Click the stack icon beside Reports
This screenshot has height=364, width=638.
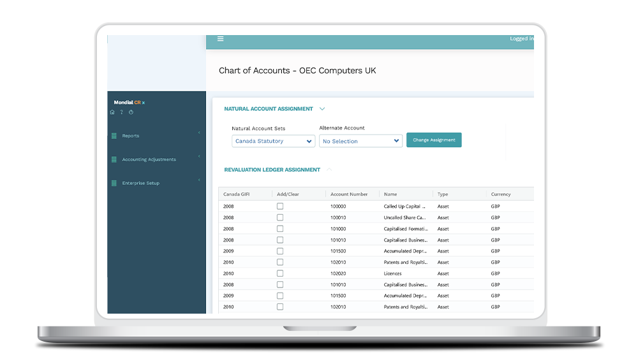tap(114, 136)
